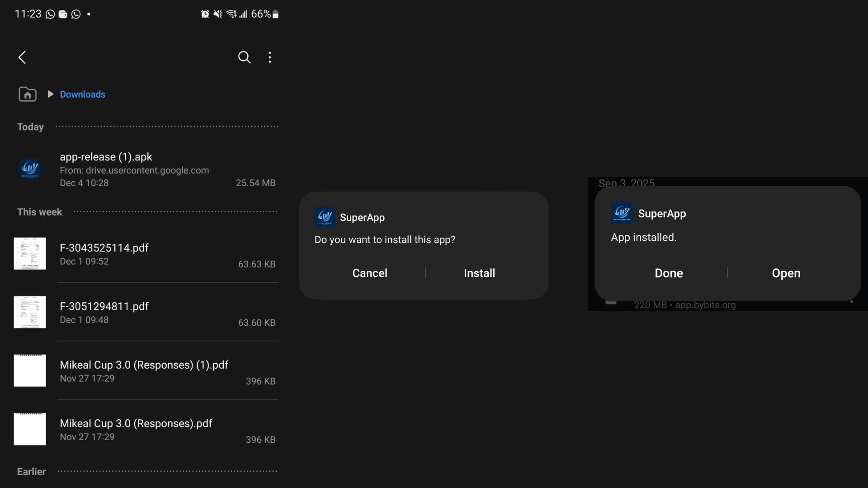Tap the app-release (1).apk app icon
Viewport: 868px width, 488px height.
[30, 169]
